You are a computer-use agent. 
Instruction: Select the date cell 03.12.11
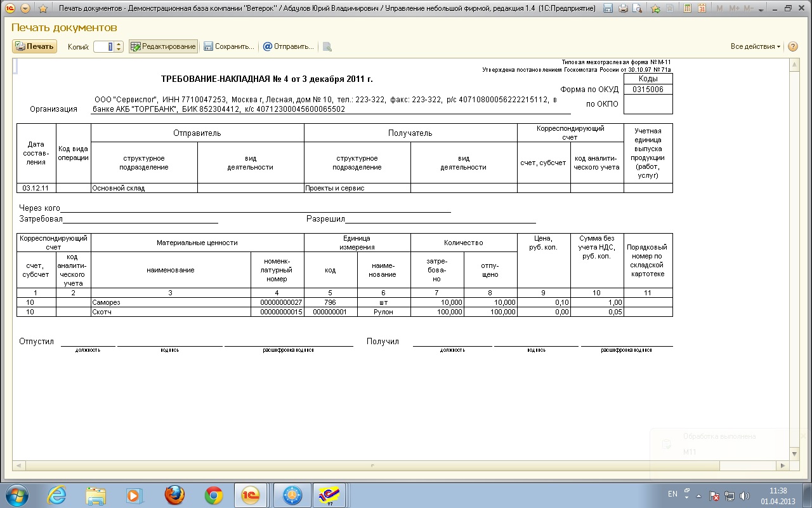click(36, 188)
